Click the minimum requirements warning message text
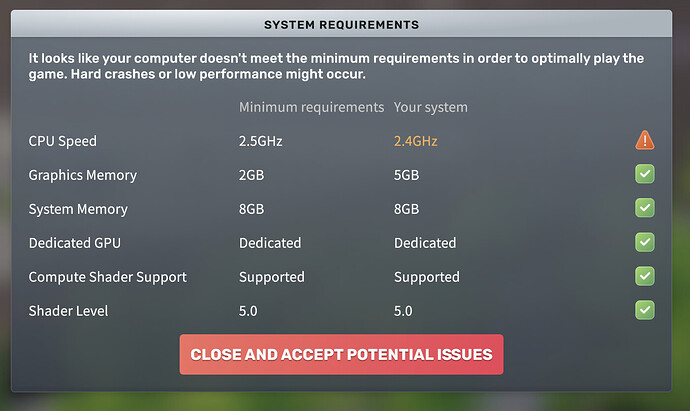This screenshot has height=411, width=690. (x=336, y=66)
